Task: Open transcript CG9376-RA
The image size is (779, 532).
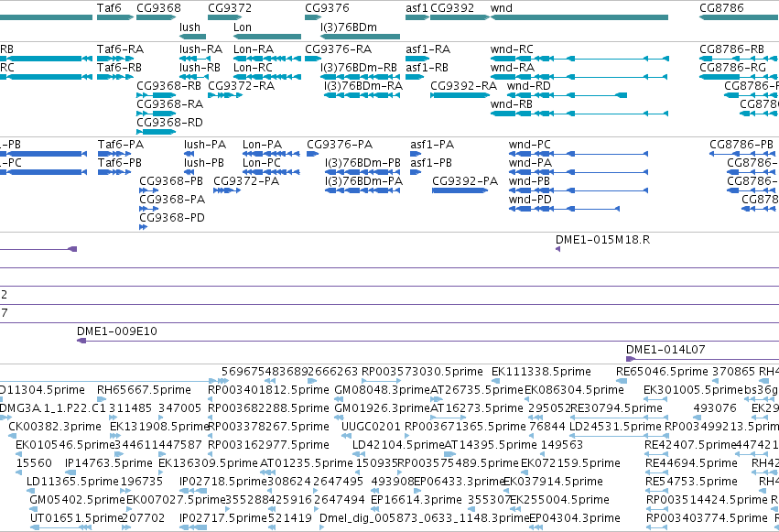Action: coord(339,49)
